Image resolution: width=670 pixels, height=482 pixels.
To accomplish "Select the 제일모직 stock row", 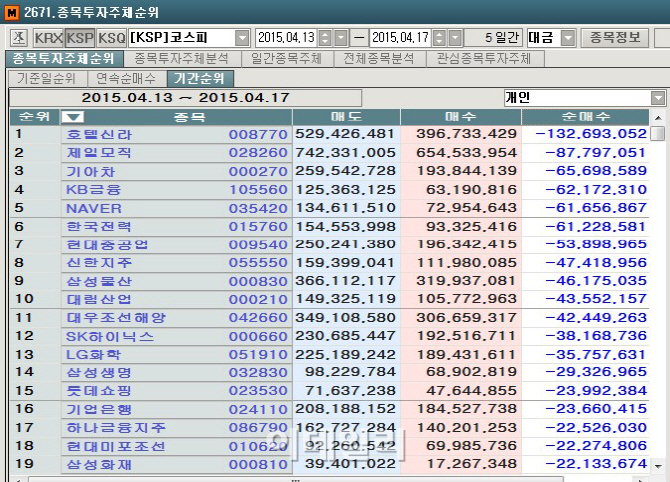I will pos(329,153).
